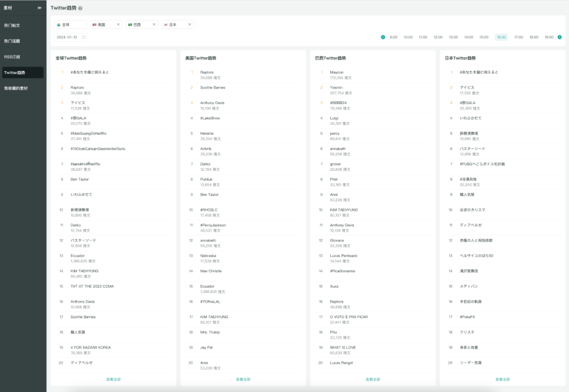Image resolution: width=569 pixels, height=392 pixels.
Task: Select the 15:00 time slot
Action: [x=484, y=37]
